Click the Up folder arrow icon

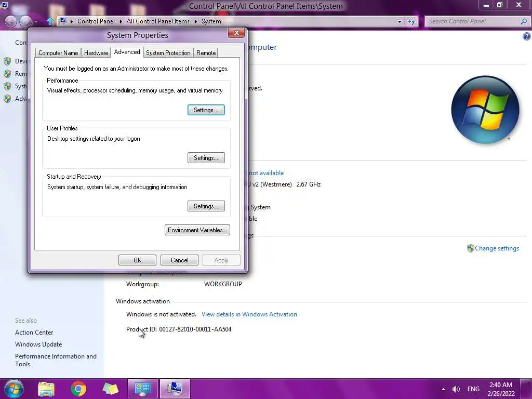[50, 21]
